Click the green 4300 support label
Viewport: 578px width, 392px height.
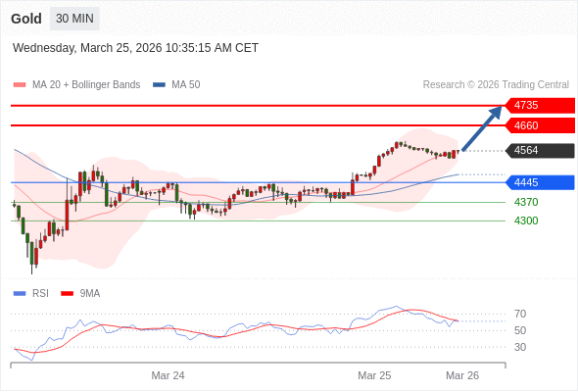(526, 220)
